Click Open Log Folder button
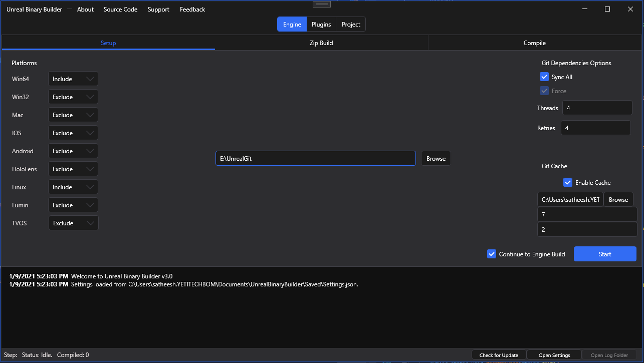This screenshot has width=644, height=363. pyautogui.click(x=609, y=355)
